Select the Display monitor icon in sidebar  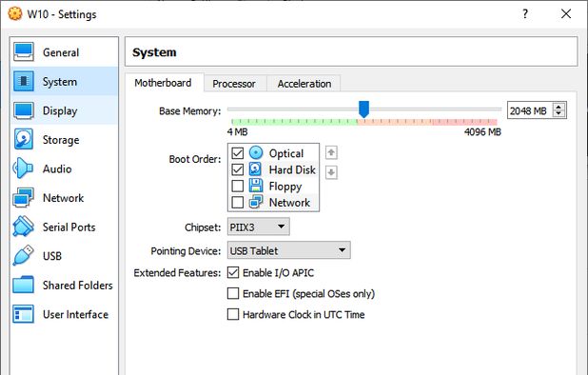click(24, 110)
